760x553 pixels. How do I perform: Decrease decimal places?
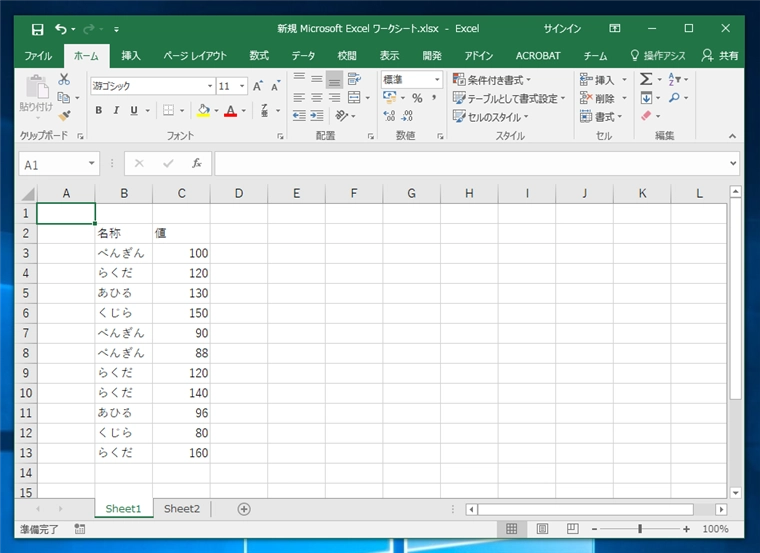coord(407,115)
